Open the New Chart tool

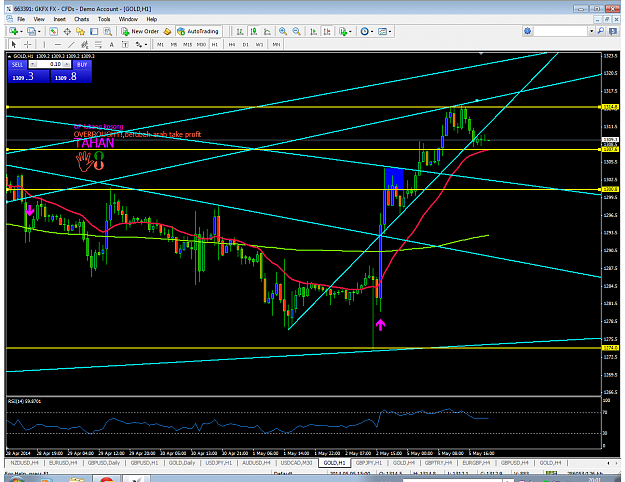pos(13,31)
